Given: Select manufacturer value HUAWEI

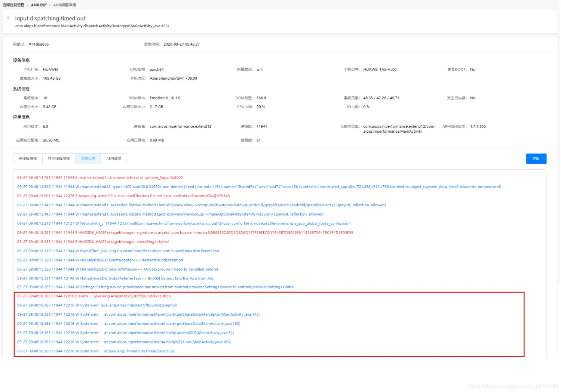Looking at the screenshot, I should 50,70.
